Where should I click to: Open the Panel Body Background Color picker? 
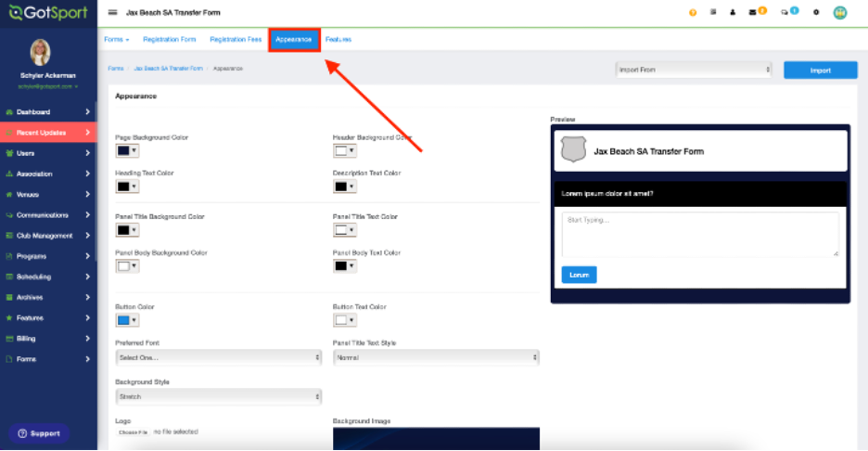(127, 266)
